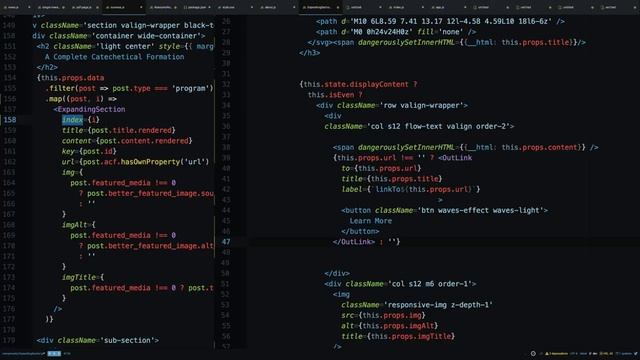Click line number 32 in right gutter
640x360 pixels.
[226, 84]
